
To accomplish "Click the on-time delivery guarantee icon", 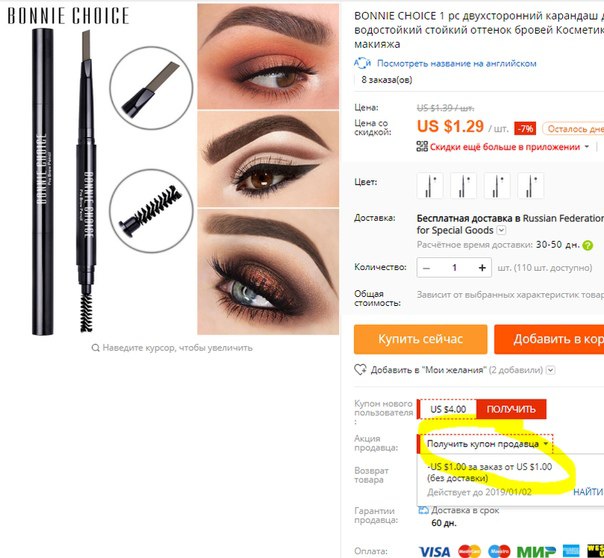I will [423, 510].
